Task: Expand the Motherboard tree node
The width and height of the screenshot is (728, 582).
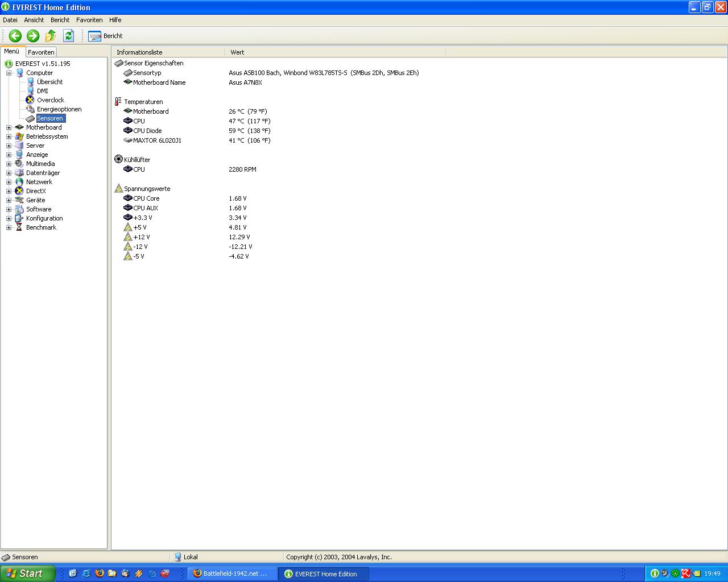Action: [9, 127]
